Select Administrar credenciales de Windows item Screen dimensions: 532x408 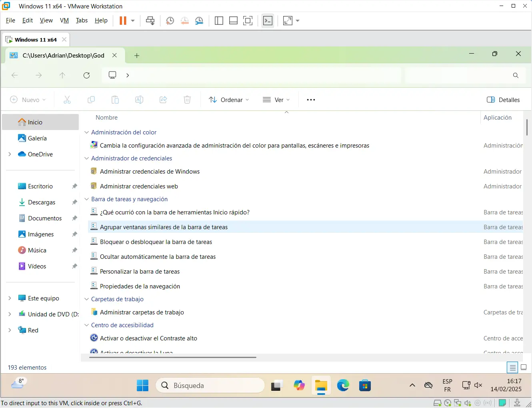tap(150, 171)
